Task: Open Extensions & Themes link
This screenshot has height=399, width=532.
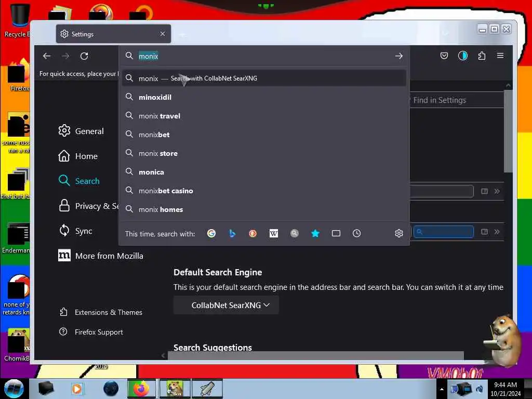Action: 101,312
